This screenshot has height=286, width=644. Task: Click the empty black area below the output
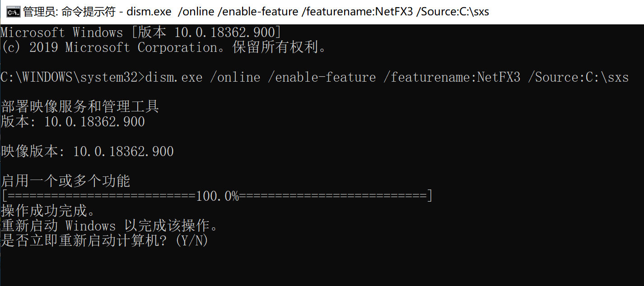[x=322, y=267]
